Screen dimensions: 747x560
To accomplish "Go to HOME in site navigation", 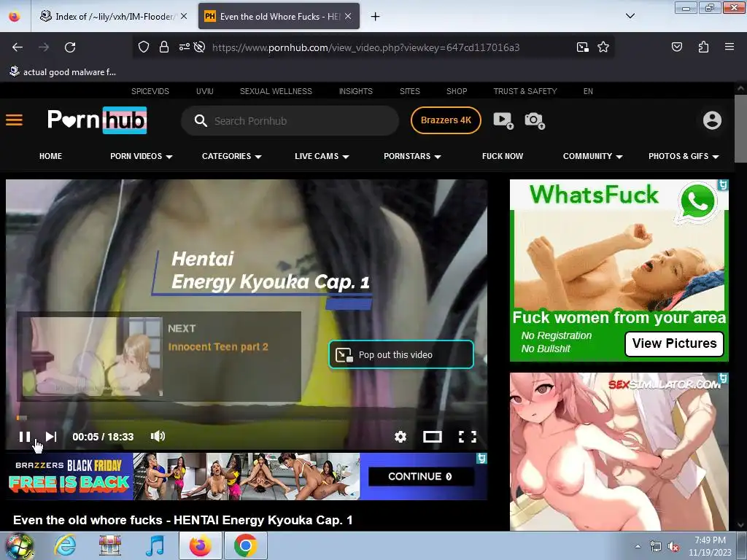I will pyautogui.click(x=50, y=156).
